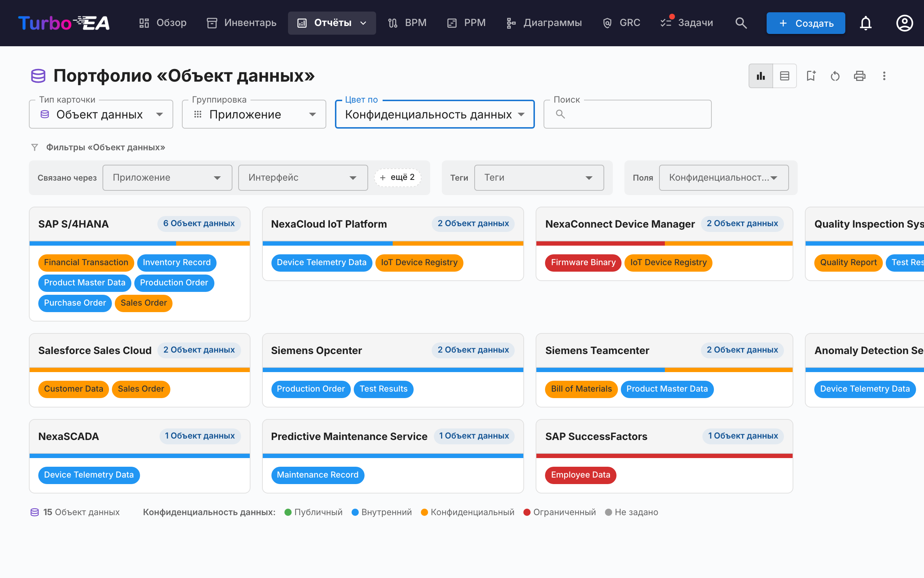This screenshot has width=924, height=578.
Task: Click the Не задано legend entry
Action: tap(632, 512)
